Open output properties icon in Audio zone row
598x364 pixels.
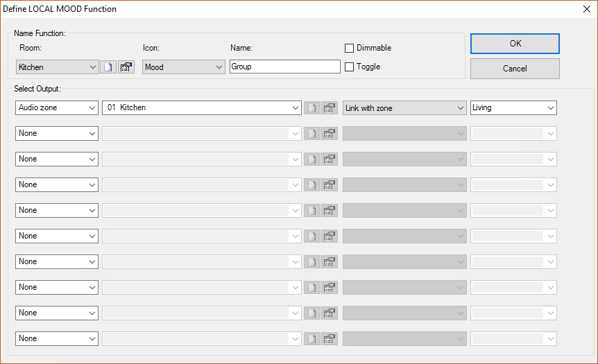[x=330, y=108]
